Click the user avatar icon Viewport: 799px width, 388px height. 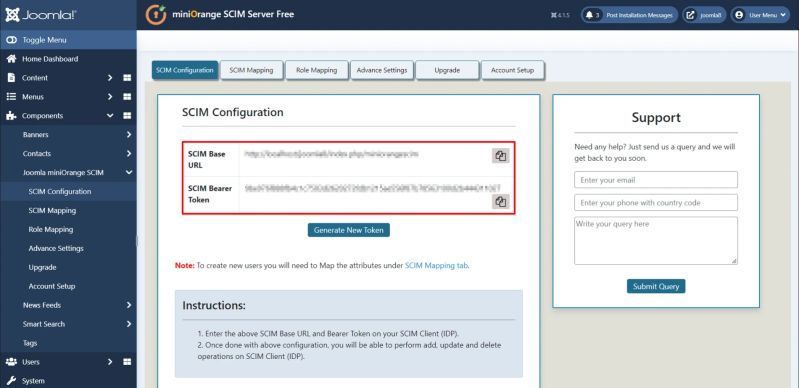(739, 15)
